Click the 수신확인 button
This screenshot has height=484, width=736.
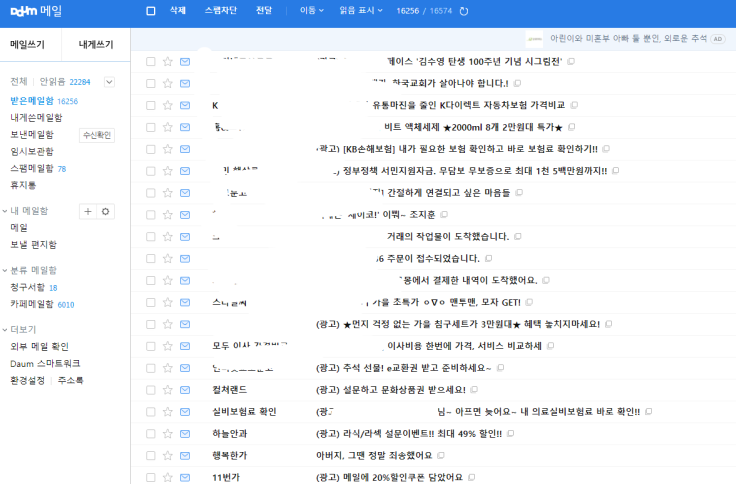[x=97, y=135]
